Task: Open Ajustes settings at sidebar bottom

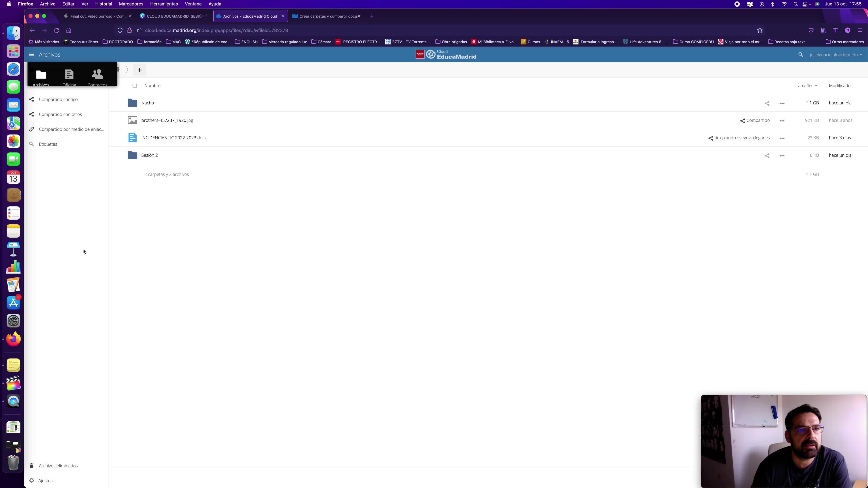Action: click(45, 480)
